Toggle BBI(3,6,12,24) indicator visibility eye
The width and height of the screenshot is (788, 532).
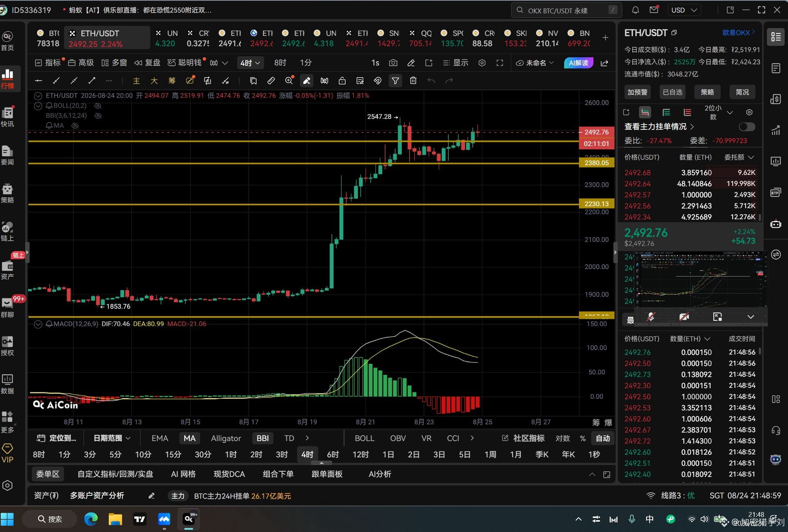(x=98, y=116)
